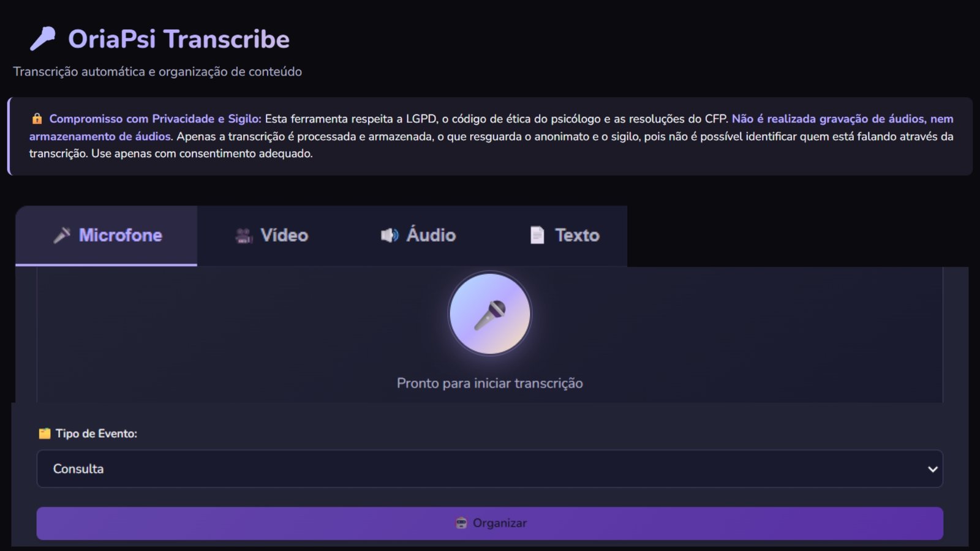Click the OriaPsi Transcribe title
The width and height of the screenshot is (980, 551).
pos(178,39)
